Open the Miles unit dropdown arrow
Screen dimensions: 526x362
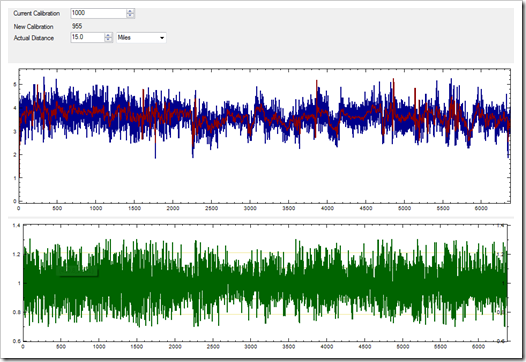[x=162, y=38]
